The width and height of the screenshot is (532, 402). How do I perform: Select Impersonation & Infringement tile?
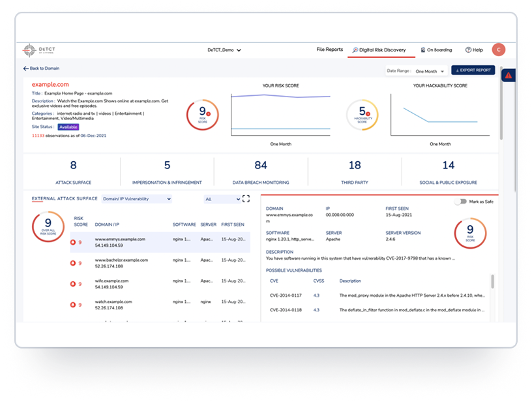pyautogui.click(x=167, y=172)
